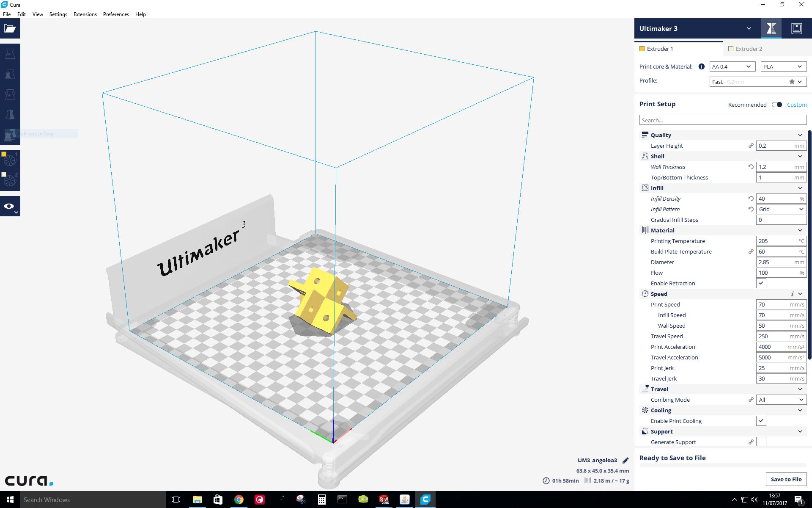The width and height of the screenshot is (812, 508).
Task: Open Snipping Tool from the taskbar
Action: (x=301, y=500)
